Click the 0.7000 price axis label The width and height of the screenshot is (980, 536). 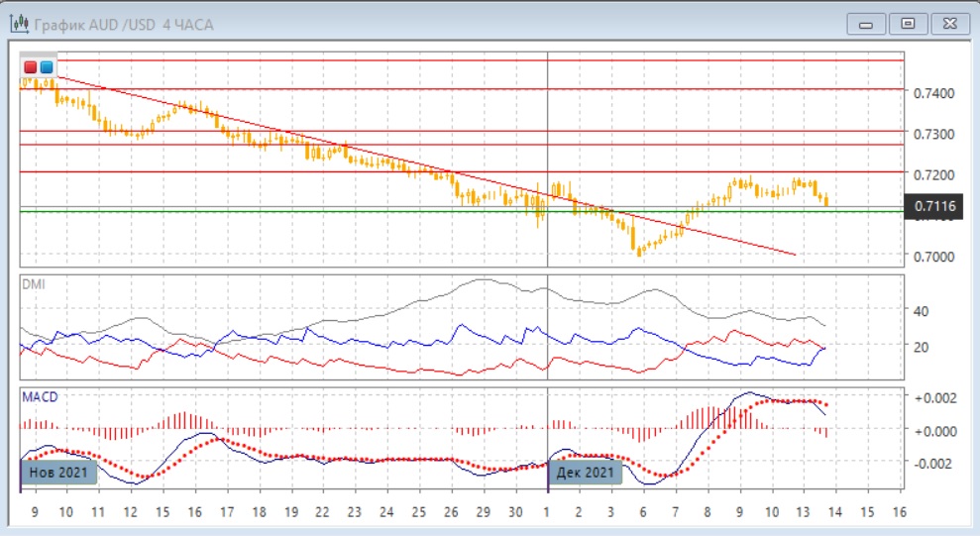(934, 257)
